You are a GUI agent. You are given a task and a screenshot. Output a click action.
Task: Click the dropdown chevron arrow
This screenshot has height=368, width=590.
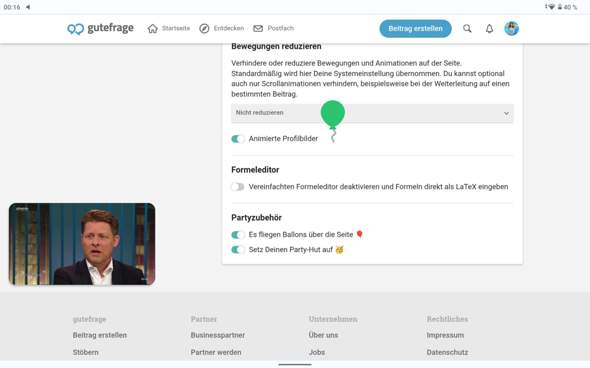(x=506, y=113)
